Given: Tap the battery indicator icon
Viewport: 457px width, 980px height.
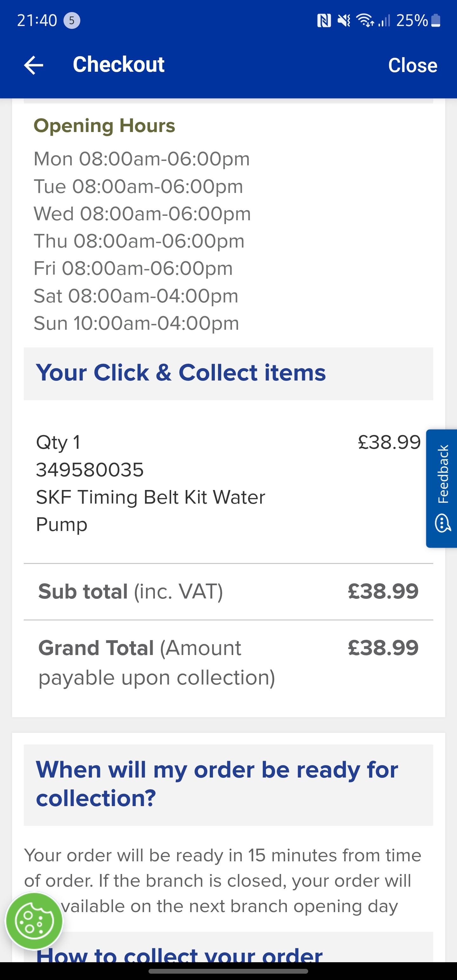Looking at the screenshot, I should (x=436, y=21).
